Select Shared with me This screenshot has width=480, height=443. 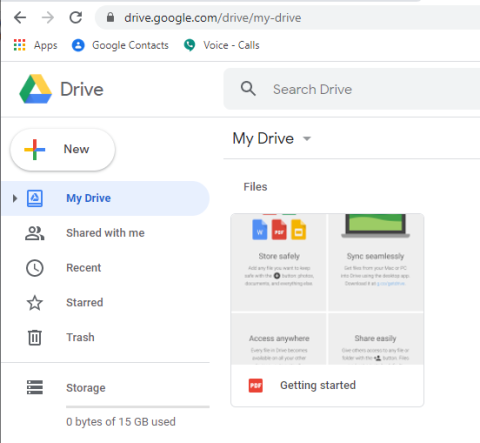pos(105,233)
